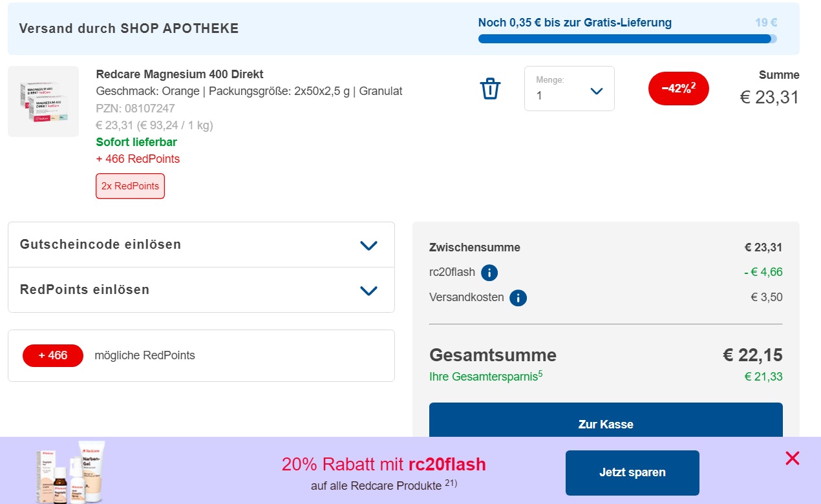Viewport: 821px width, 504px height.
Task: Show info for the rc20flash discount
Action: pos(489,273)
